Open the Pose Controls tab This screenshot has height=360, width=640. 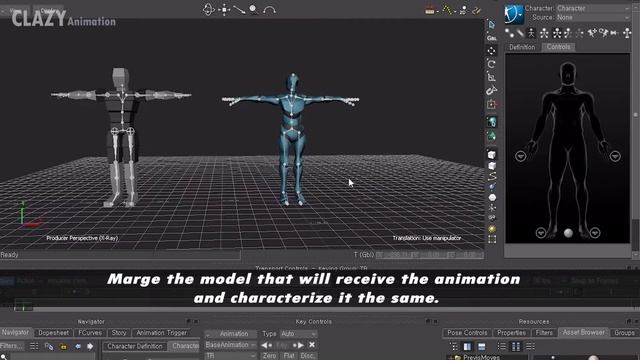pyautogui.click(x=467, y=333)
